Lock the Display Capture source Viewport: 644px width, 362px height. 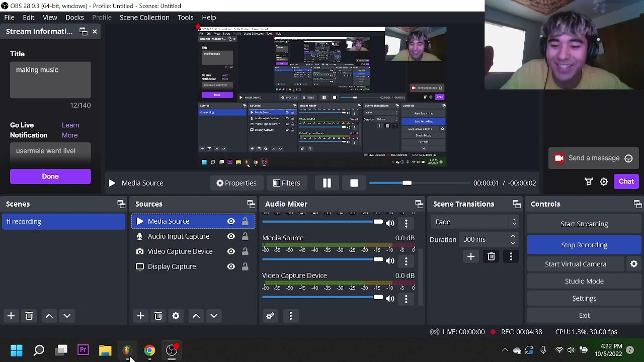(245, 266)
